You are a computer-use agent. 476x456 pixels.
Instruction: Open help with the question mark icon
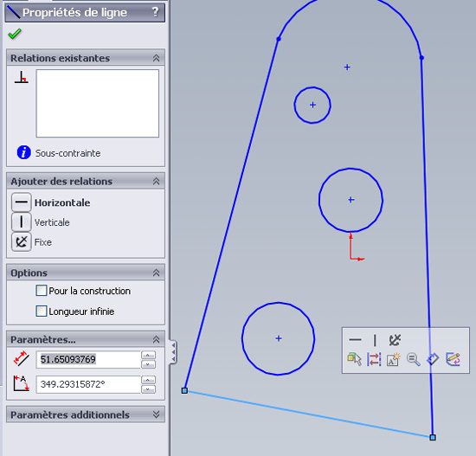pyautogui.click(x=155, y=12)
